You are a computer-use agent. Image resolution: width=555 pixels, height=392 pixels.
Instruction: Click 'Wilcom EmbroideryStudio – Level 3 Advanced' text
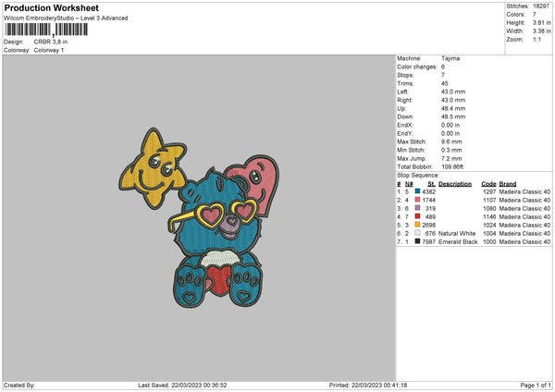pyautogui.click(x=66, y=18)
